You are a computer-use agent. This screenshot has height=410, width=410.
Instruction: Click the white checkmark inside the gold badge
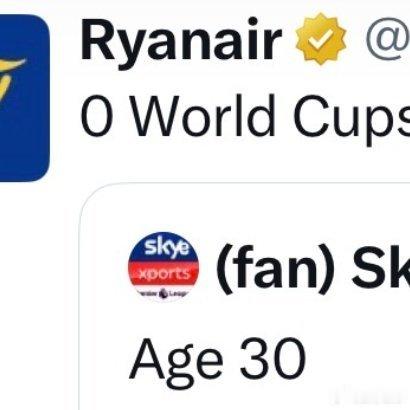pos(320,39)
